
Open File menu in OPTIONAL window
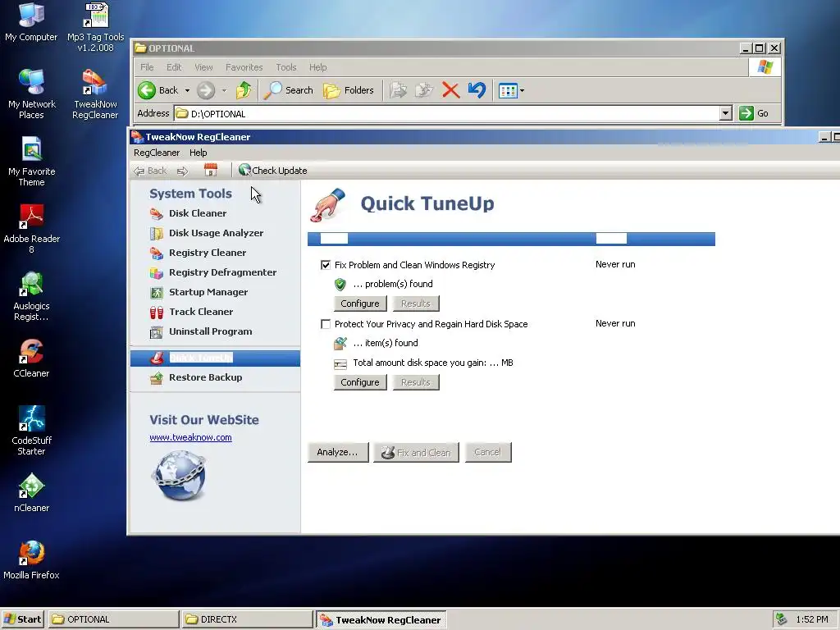[x=147, y=67]
